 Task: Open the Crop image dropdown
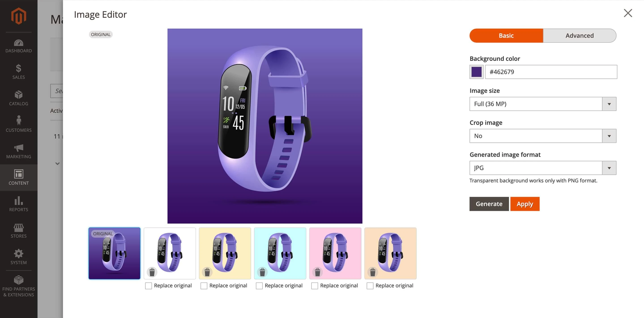543,136
